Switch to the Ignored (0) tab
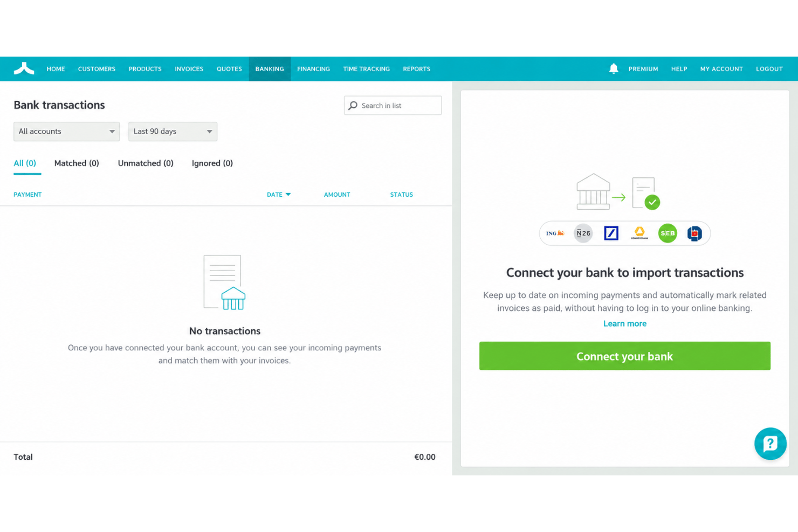 tap(212, 163)
